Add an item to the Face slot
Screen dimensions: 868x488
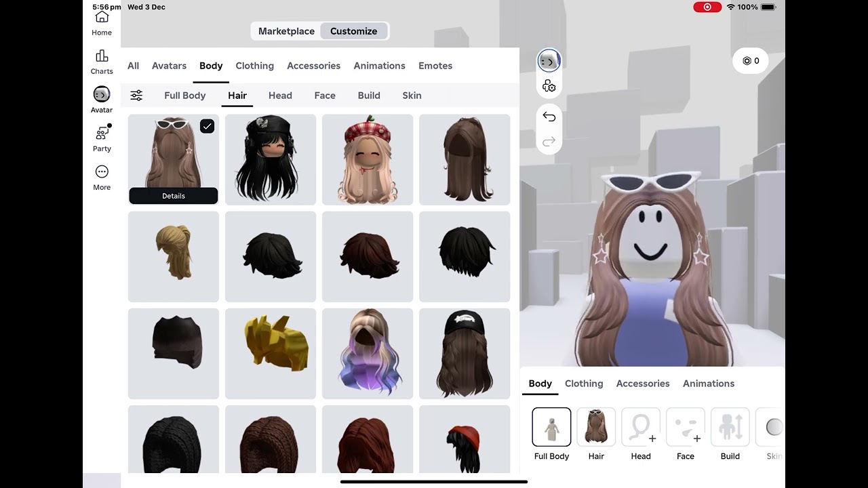[x=686, y=428]
